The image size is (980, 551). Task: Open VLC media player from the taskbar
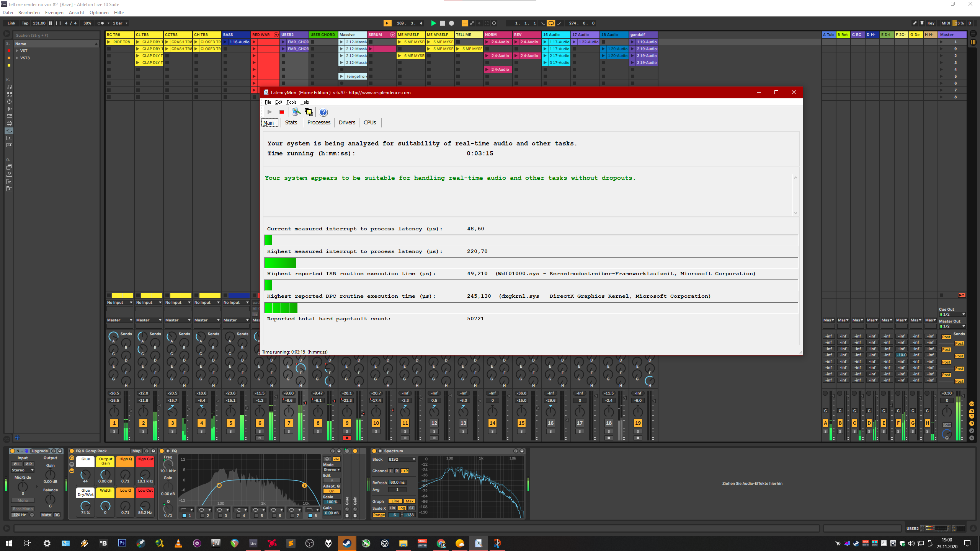178,543
